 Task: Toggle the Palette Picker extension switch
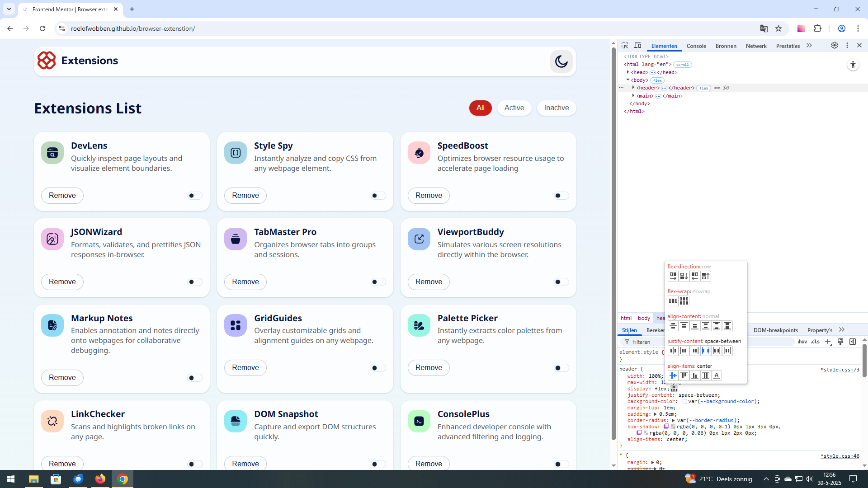click(x=561, y=368)
